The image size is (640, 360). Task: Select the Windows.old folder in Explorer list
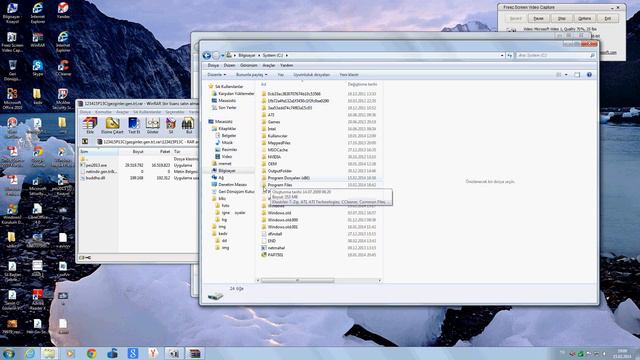[280, 213]
